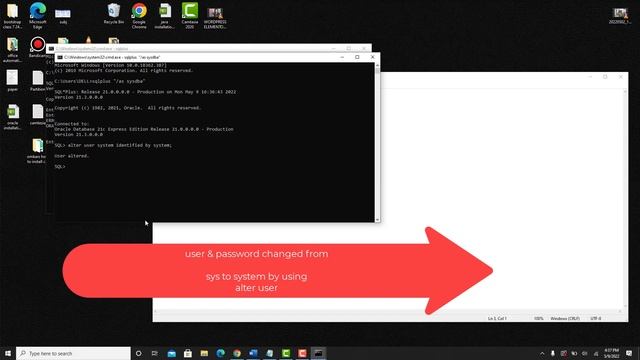This screenshot has height=360, width=640.
Task: Click the Cortana circle on taskbar
Action: tap(138, 353)
